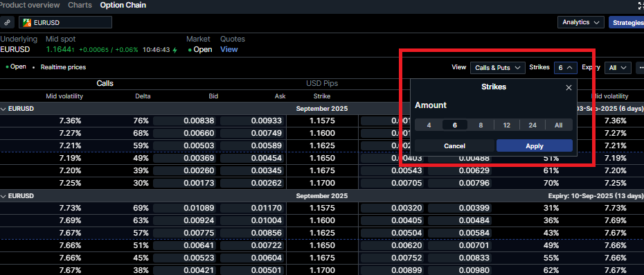Select 24 strikes amount option

click(x=533, y=125)
